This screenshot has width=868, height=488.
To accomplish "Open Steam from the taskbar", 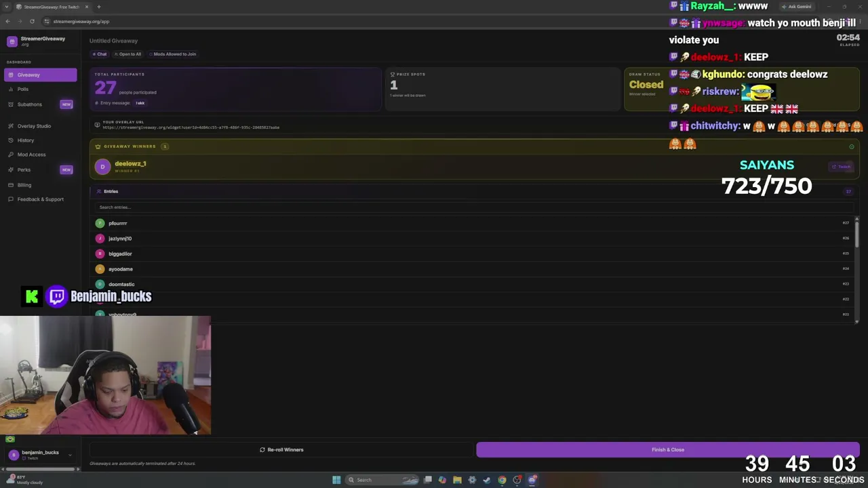I will tap(487, 480).
